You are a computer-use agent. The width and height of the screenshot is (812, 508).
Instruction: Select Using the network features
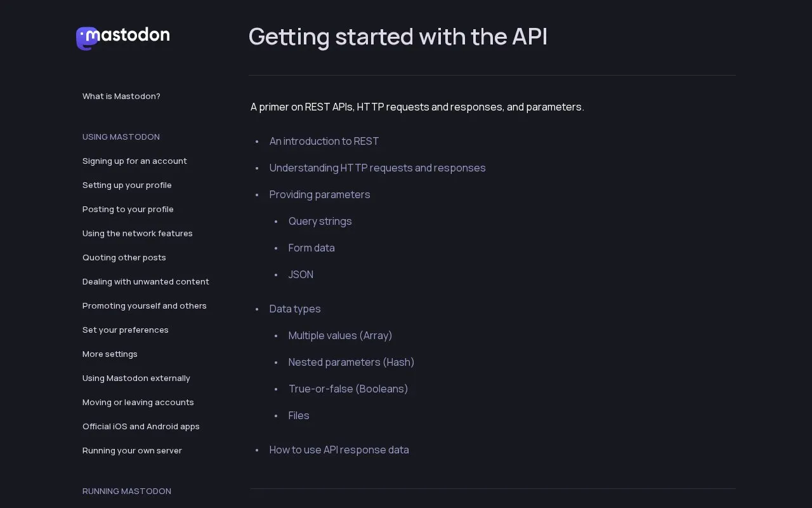click(138, 234)
